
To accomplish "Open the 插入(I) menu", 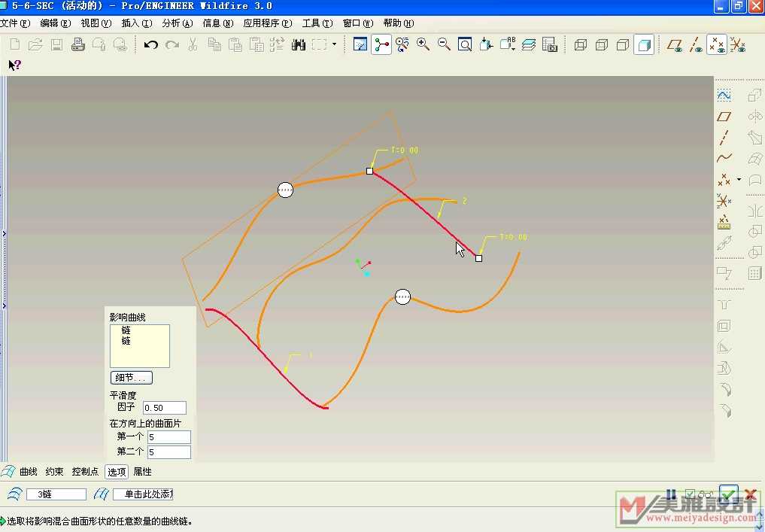I will (x=137, y=23).
